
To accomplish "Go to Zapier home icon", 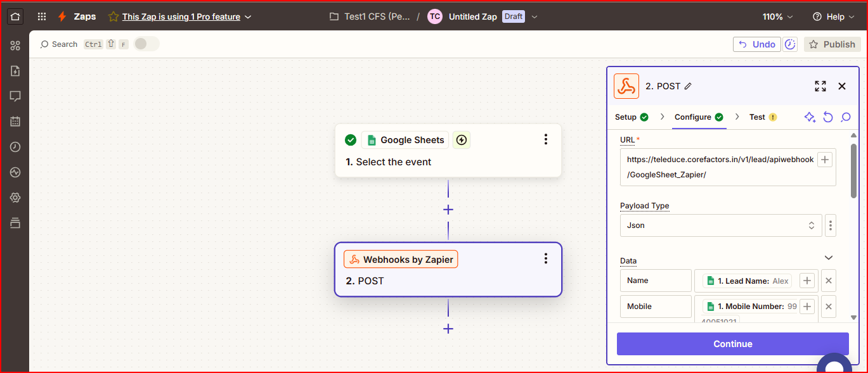I will pos(15,16).
